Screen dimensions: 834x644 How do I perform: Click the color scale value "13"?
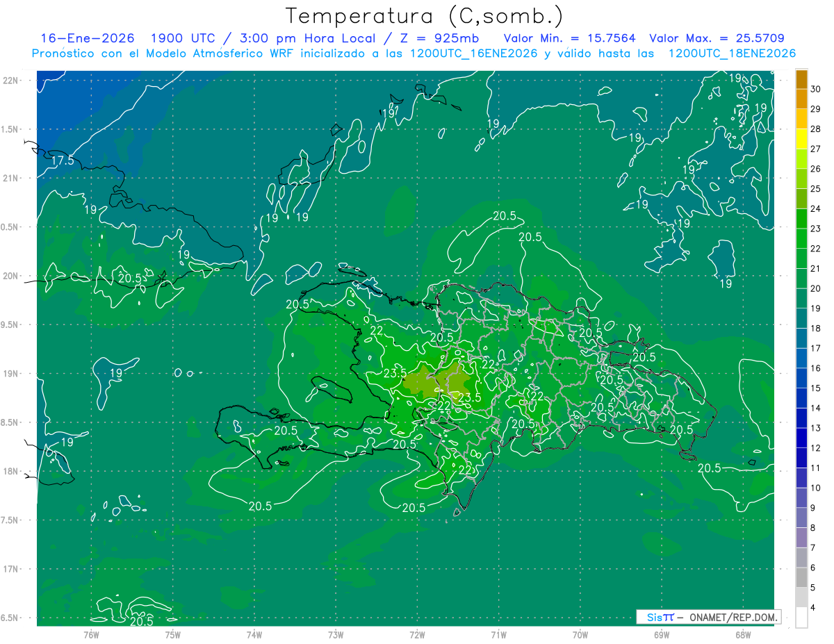[x=815, y=428]
